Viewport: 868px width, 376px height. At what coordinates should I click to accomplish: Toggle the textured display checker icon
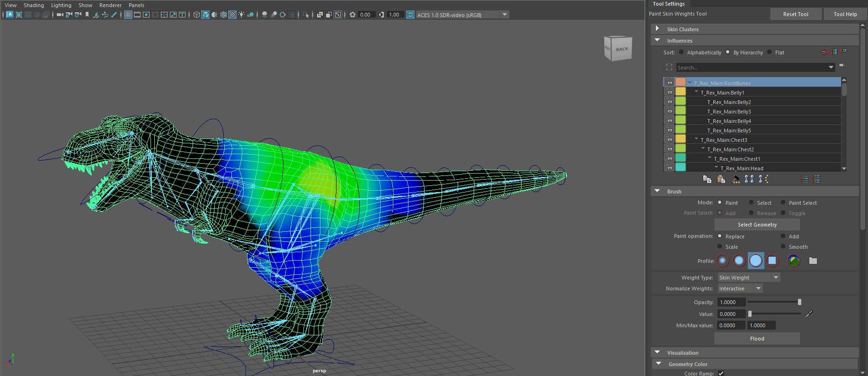(232, 15)
